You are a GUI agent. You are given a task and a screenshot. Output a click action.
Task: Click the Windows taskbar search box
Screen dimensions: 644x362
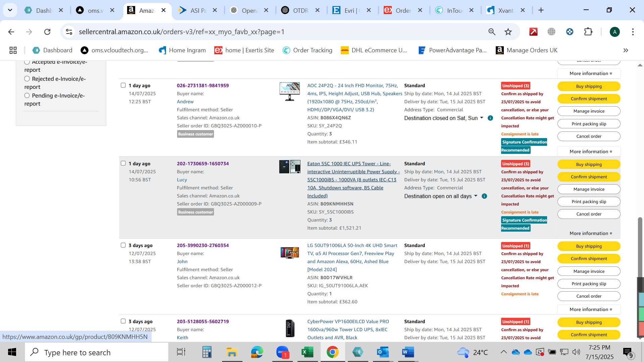[97, 352]
